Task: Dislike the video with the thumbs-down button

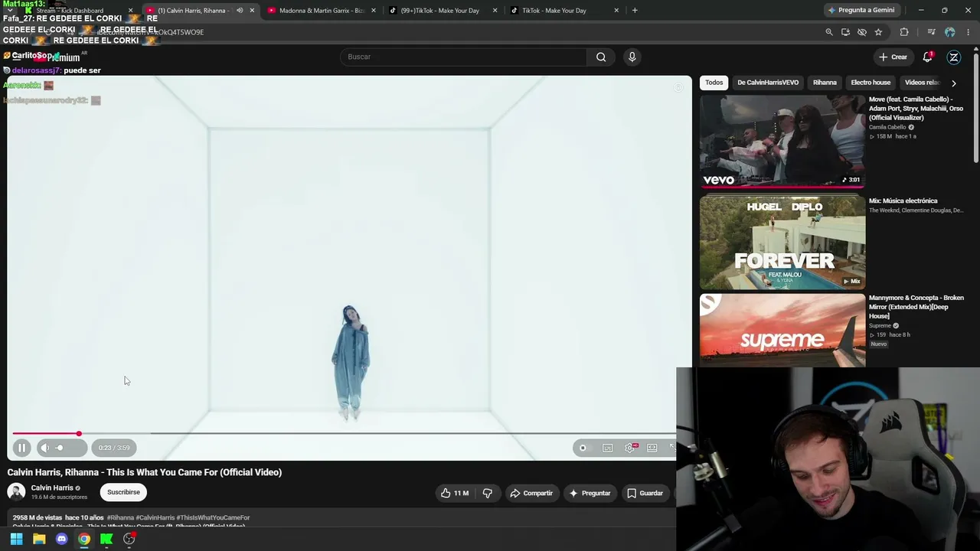Action: [488, 494]
